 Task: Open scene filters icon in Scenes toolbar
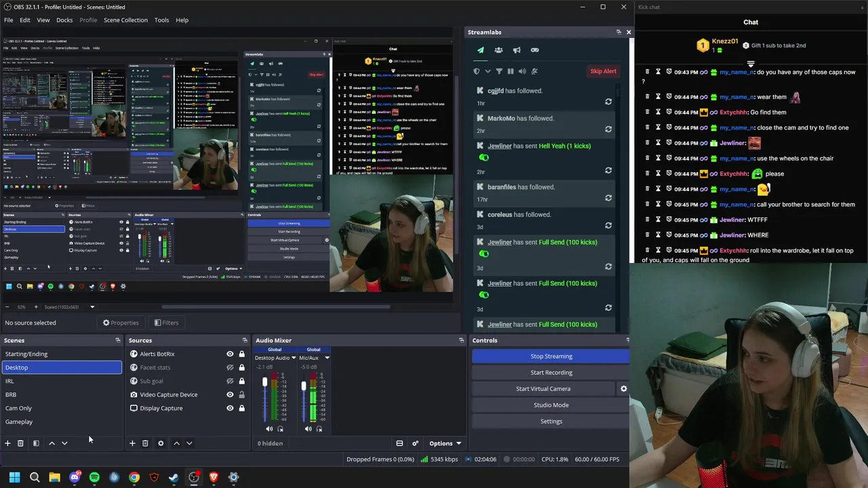point(36,443)
